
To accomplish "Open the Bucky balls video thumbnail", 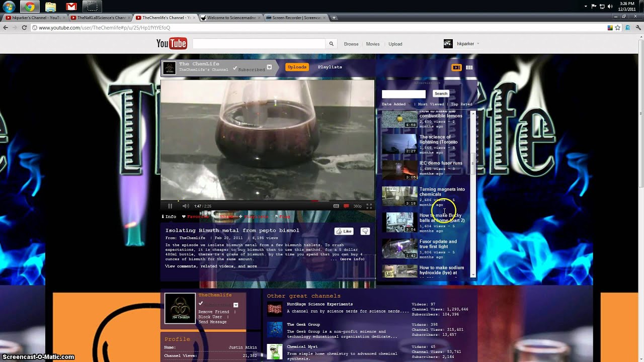I will pyautogui.click(x=399, y=223).
